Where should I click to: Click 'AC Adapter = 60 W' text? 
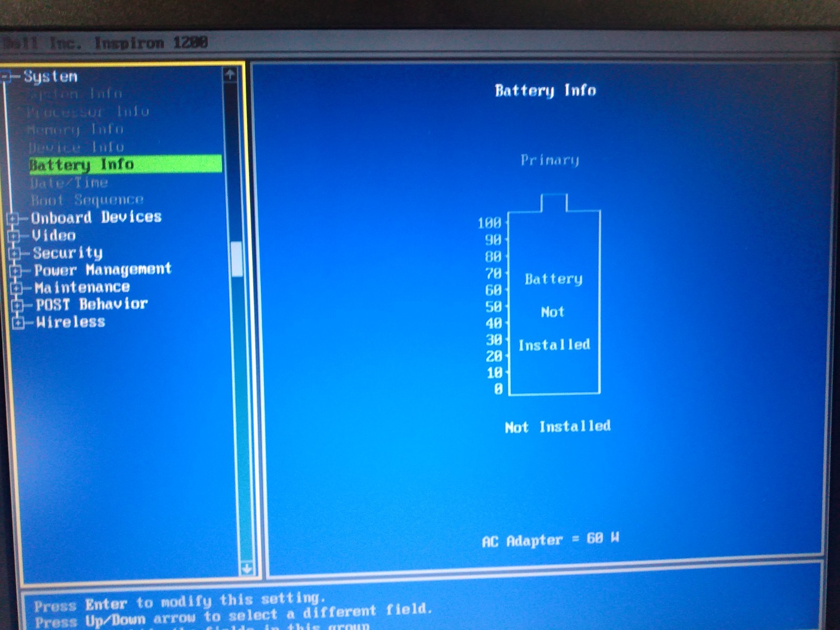551,540
